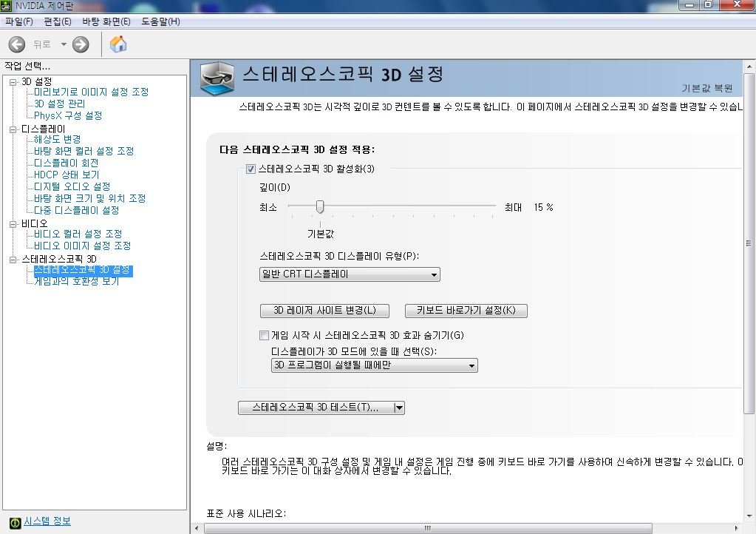The height and width of the screenshot is (534, 756).
Task: Click the 기본값 marker under slider
Action: click(321, 234)
